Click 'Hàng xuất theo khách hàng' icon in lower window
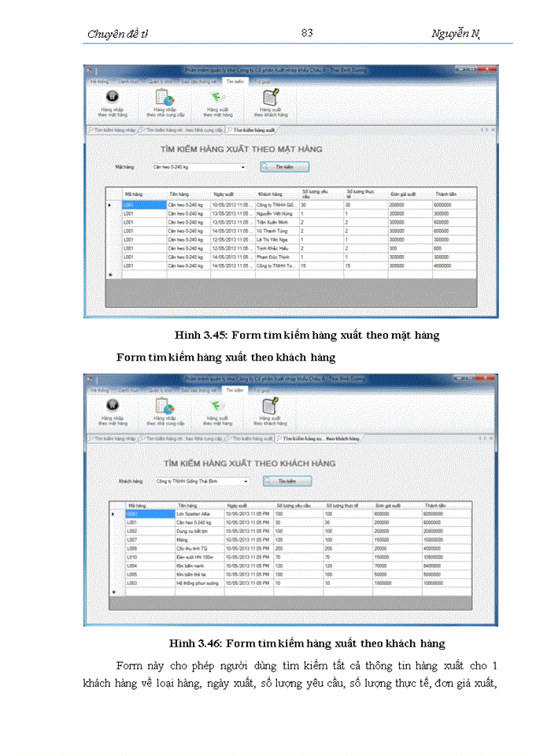Viewport: 551px width, 756px height. coord(271,405)
